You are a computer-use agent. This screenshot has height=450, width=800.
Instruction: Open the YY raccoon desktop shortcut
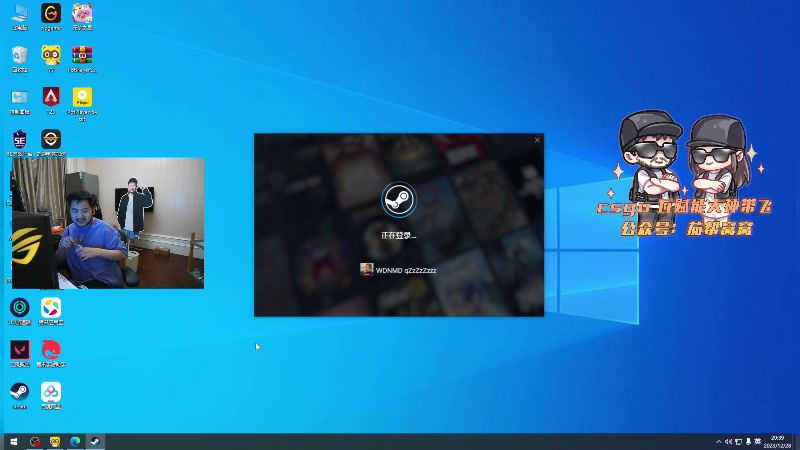51,59
